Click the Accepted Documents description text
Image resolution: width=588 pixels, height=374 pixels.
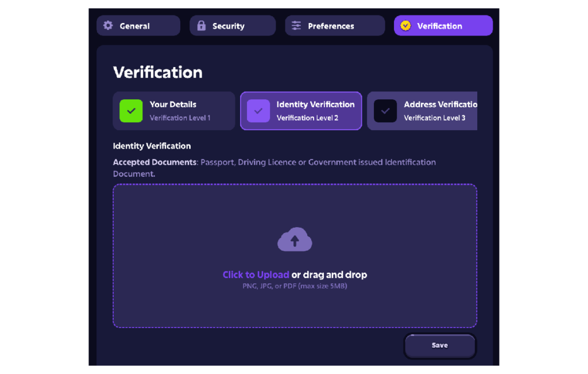pyautogui.click(x=274, y=167)
